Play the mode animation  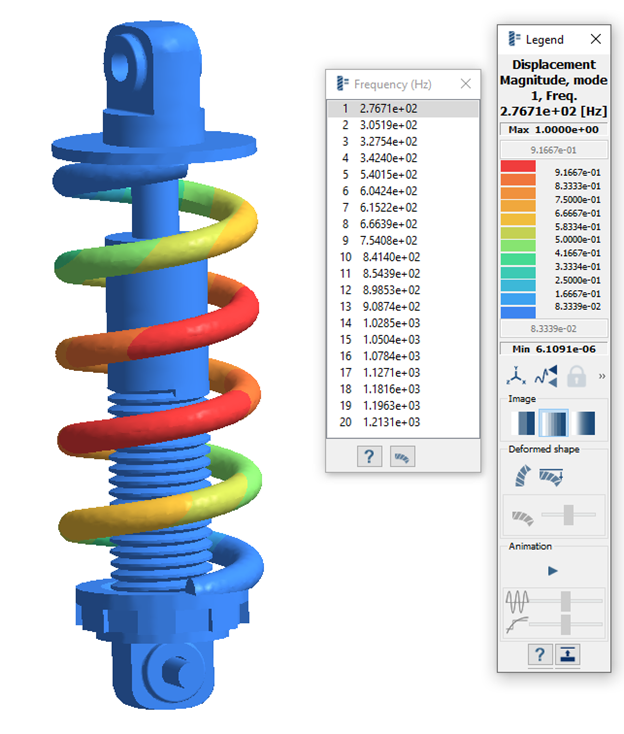553,571
